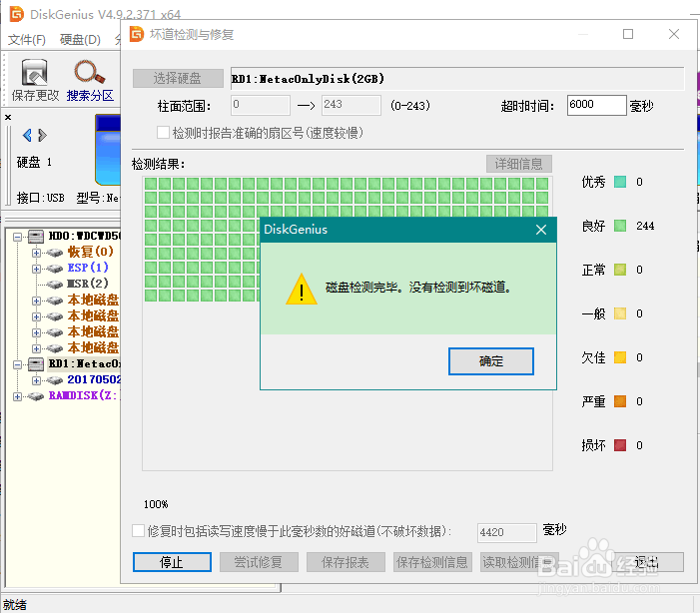Expand the last 本地磁盘 partition node
Screen dimensions: 700x613
point(36,348)
